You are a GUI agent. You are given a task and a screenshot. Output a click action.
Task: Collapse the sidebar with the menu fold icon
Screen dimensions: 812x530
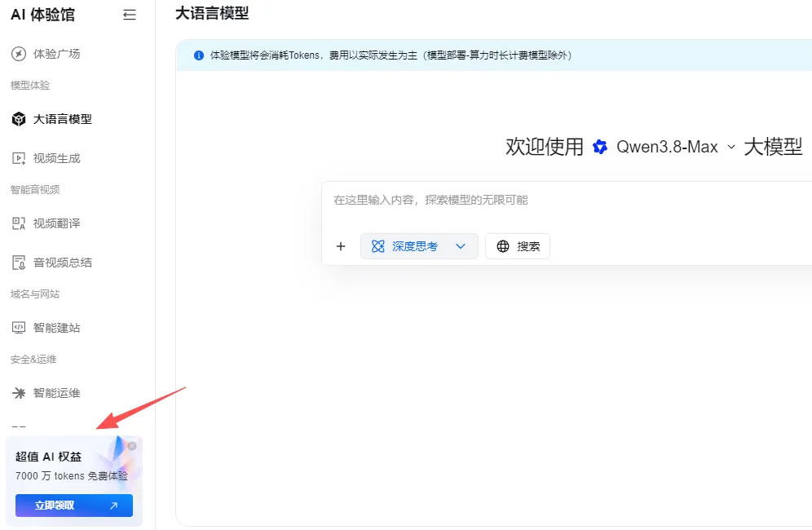point(130,15)
